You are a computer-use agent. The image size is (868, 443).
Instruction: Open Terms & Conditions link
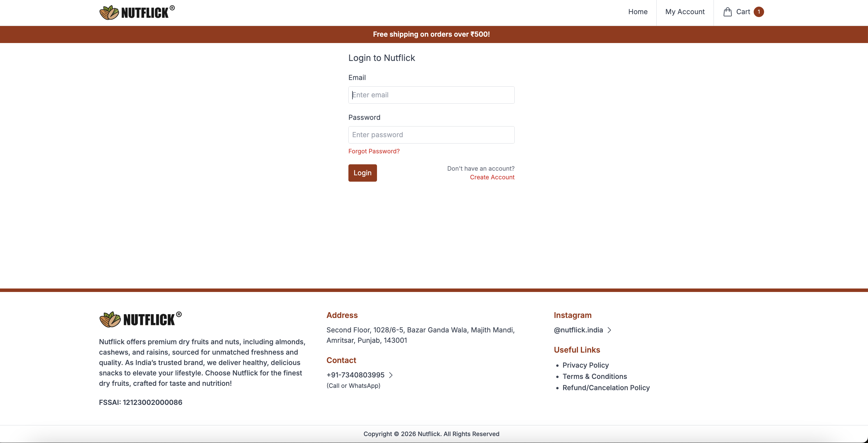(x=594, y=376)
